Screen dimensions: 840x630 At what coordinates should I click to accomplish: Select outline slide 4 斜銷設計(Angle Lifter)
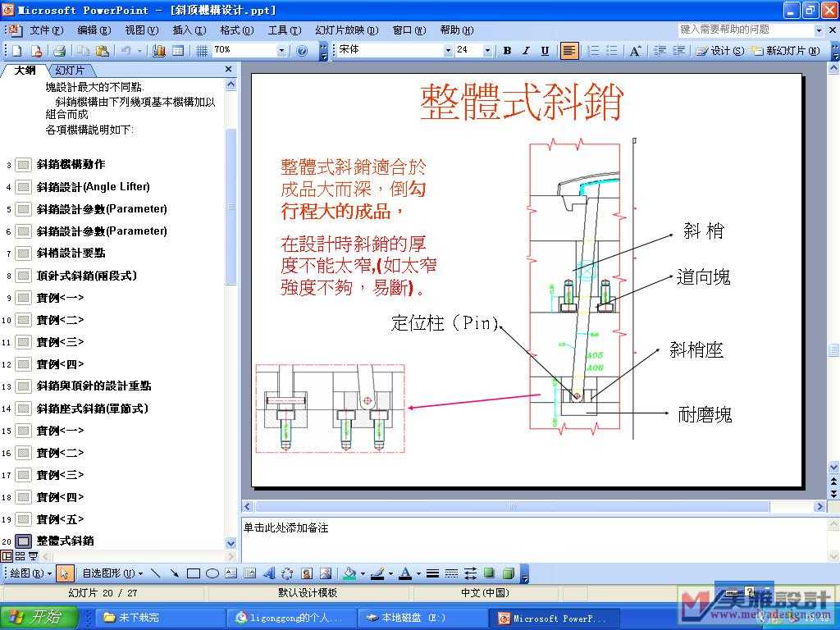[x=94, y=186]
